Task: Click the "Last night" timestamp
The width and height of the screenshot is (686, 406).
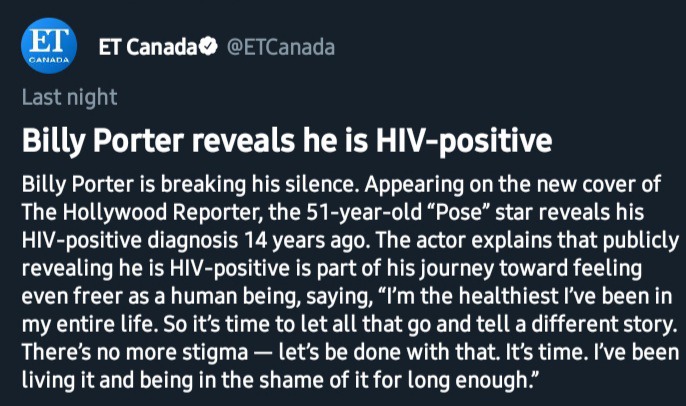Action: [70, 98]
